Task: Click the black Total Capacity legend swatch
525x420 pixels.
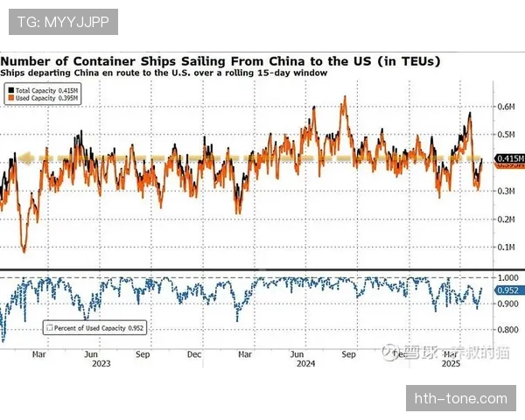Action: tap(10, 89)
